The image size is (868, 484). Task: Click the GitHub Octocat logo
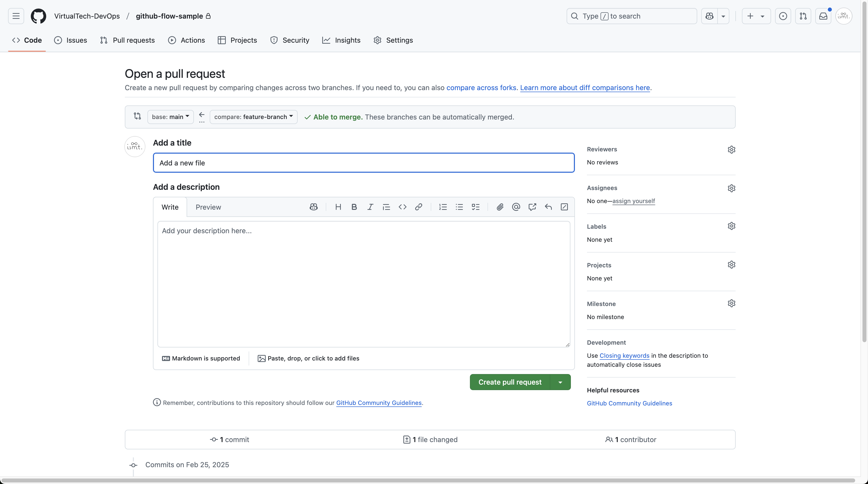click(x=38, y=16)
